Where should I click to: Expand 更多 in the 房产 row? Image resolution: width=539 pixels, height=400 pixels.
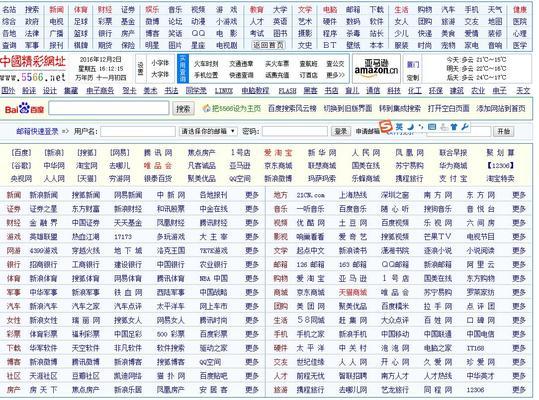[252, 390]
